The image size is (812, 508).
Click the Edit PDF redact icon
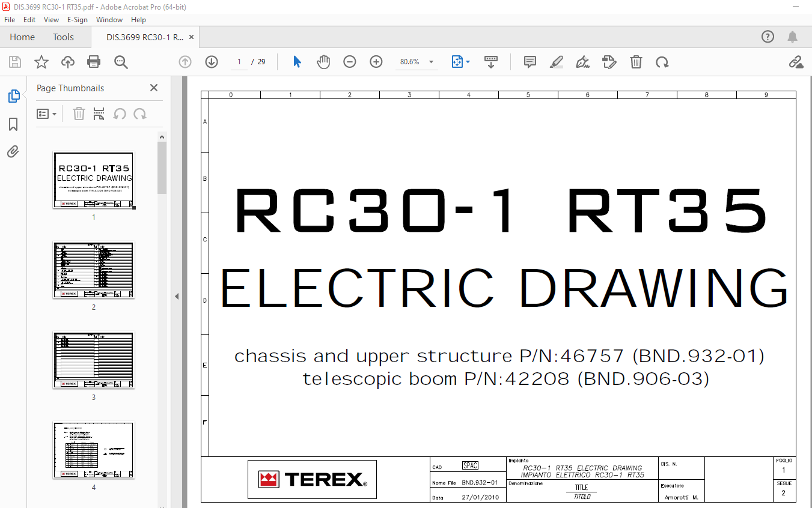click(x=609, y=62)
